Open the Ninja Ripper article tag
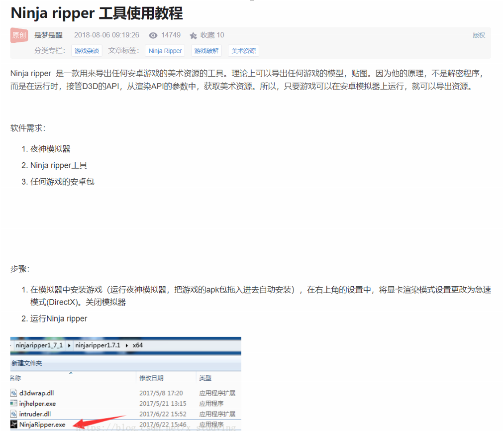 (165, 51)
